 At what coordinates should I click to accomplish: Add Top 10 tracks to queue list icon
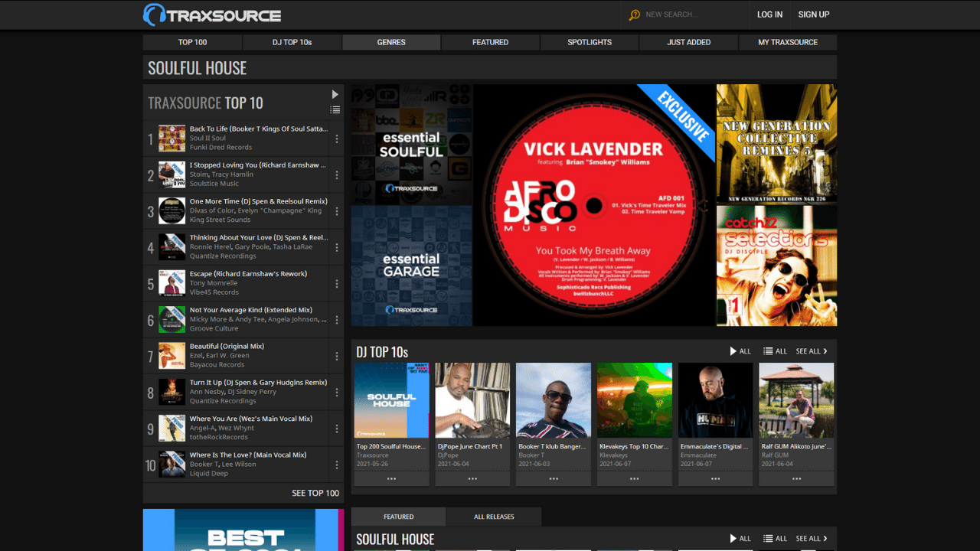pyautogui.click(x=335, y=110)
